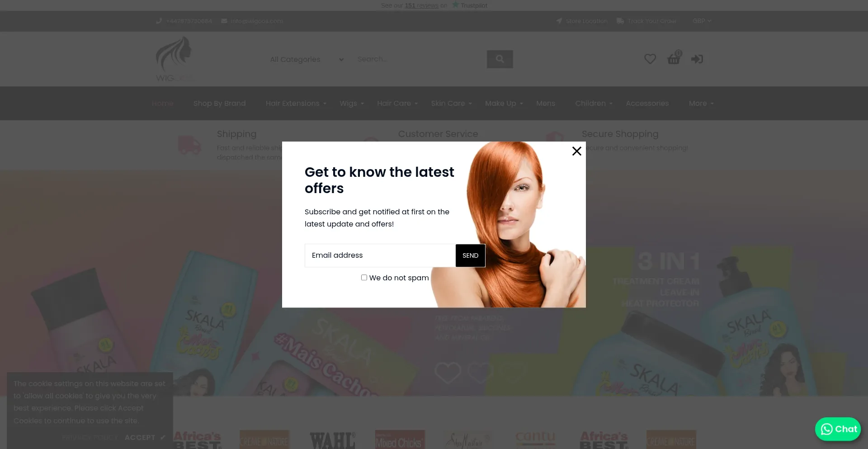Click the Mixed Chicks brand logo
This screenshot has width=868, height=449.
tap(400, 440)
